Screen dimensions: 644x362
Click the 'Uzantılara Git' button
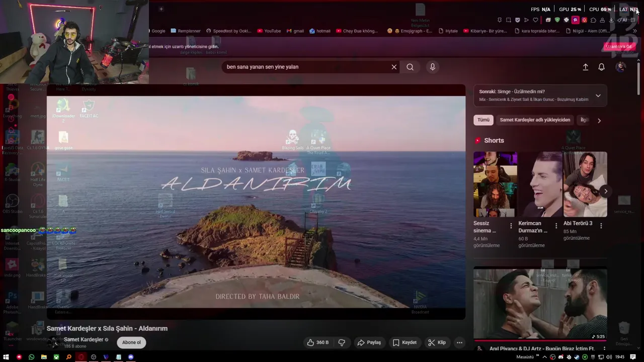point(618,46)
